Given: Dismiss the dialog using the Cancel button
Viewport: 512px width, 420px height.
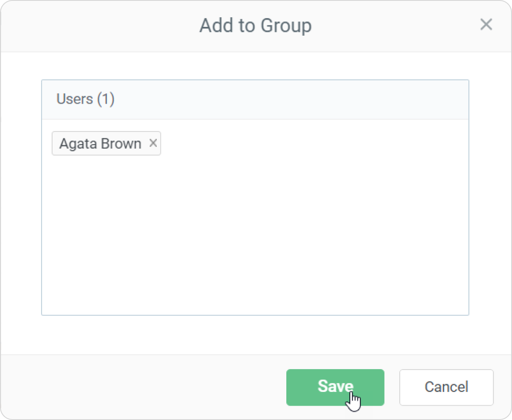Looking at the screenshot, I should [x=446, y=387].
